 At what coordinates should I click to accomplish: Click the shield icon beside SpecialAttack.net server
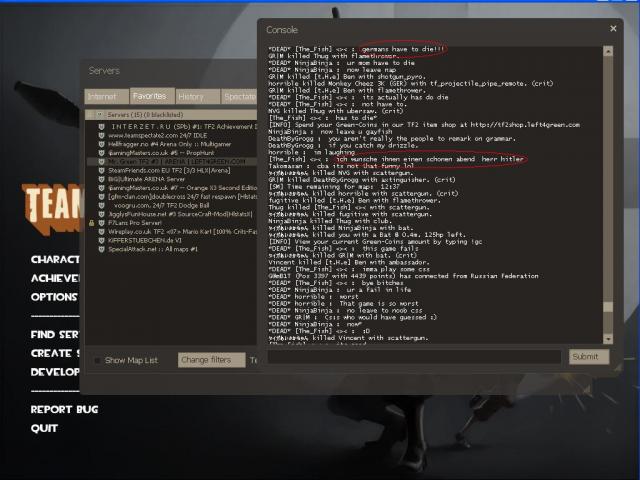point(102,250)
